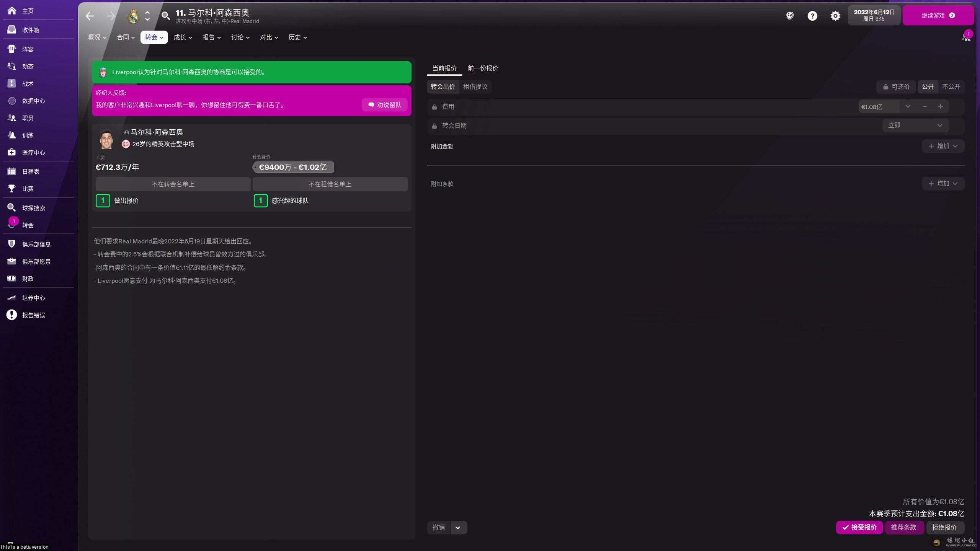Toggle 不在转会名单上 transfer list status
Viewport: 980px width, 551px height.
point(173,184)
